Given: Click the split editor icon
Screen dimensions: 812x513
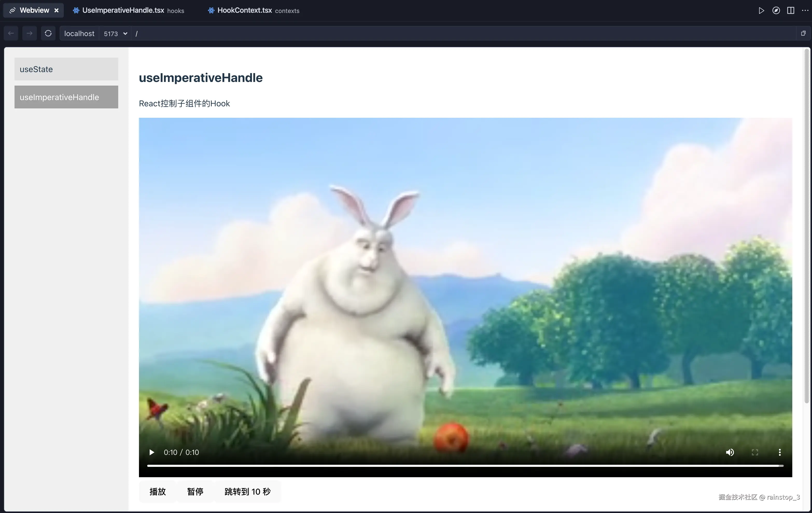Looking at the screenshot, I should [790, 10].
